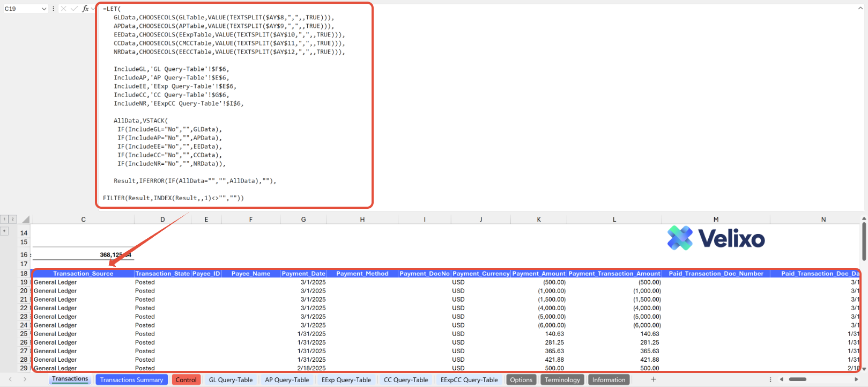Collapse the formula bar with chevron

860,9
